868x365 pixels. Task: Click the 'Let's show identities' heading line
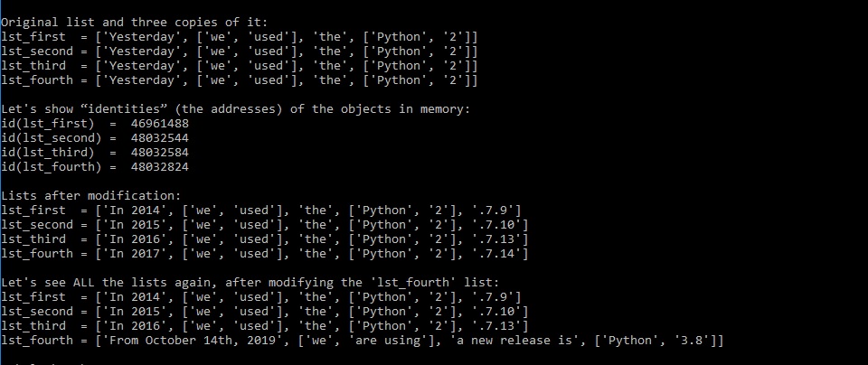click(x=235, y=109)
